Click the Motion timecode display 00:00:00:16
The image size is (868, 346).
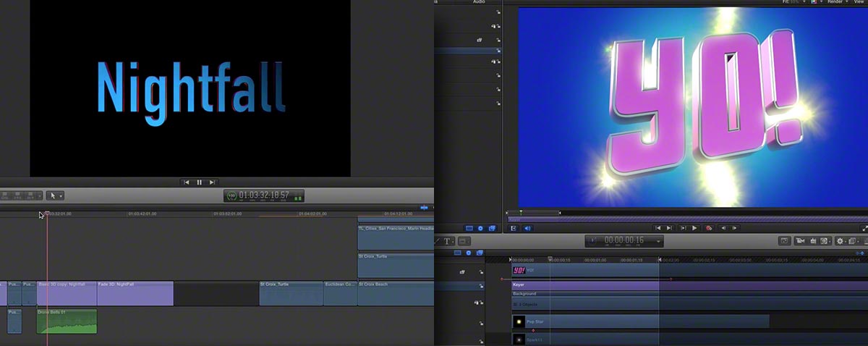[624, 240]
